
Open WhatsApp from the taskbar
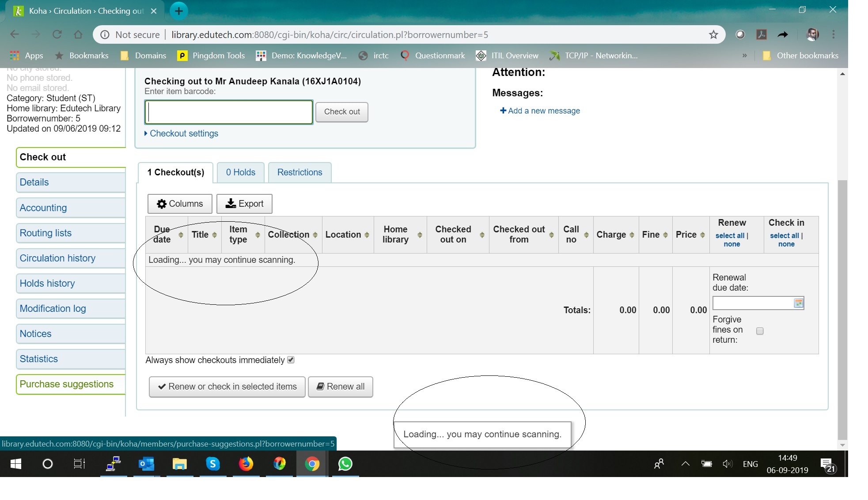coord(345,464)
